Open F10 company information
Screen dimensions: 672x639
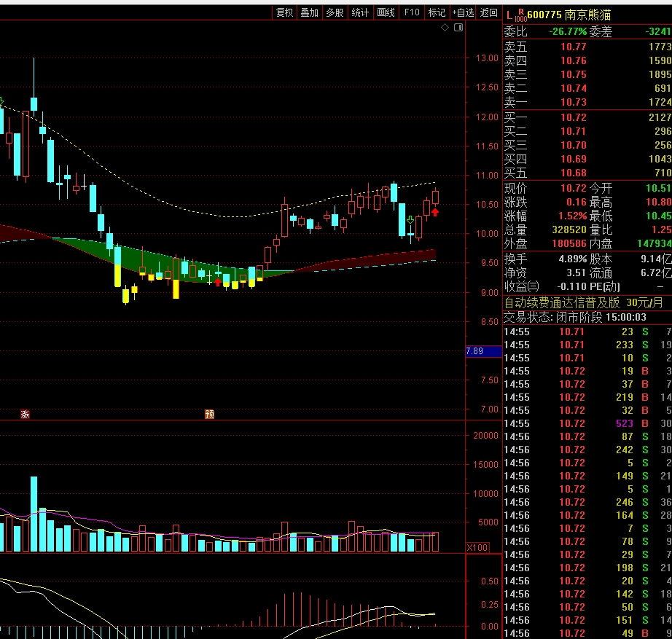click(412, 13)
